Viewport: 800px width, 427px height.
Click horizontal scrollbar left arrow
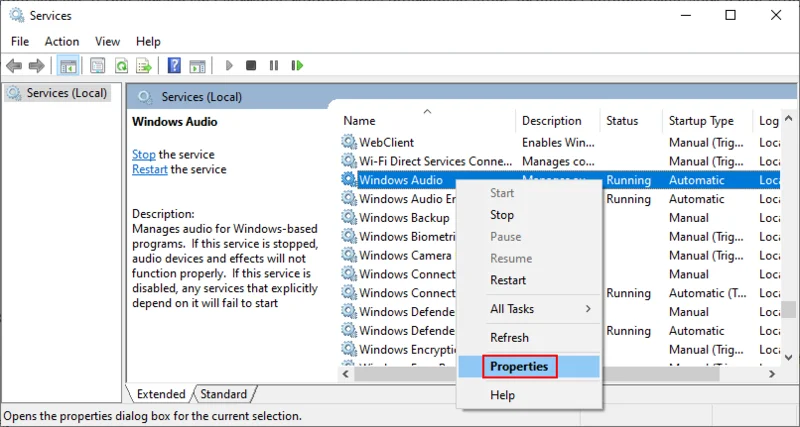(346, 374)
